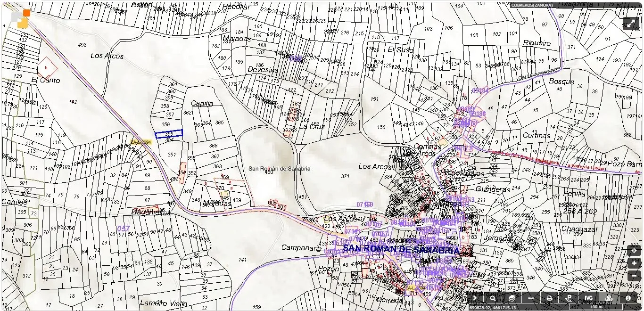Select the parcel P query tool
This screenshot has height=311, width=644.
pyautogui.click(x=569, y=298)
